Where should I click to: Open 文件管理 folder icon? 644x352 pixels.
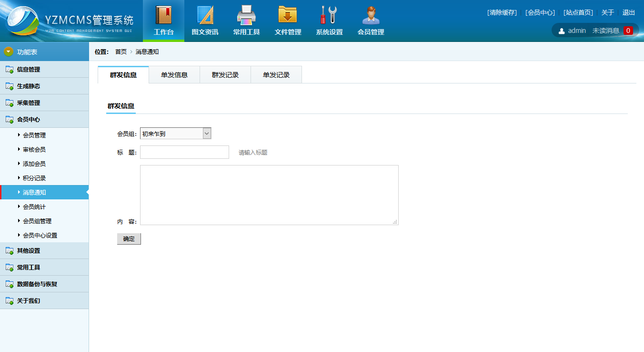(x=288, y=15)
